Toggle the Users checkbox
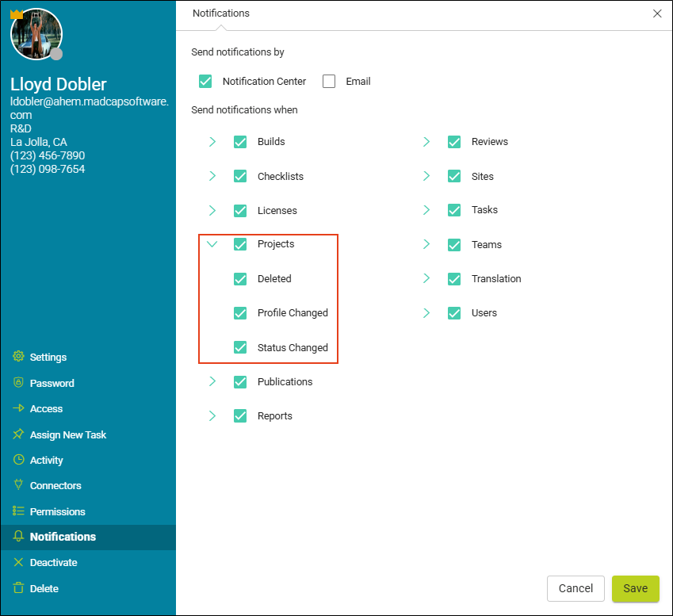 454,313
